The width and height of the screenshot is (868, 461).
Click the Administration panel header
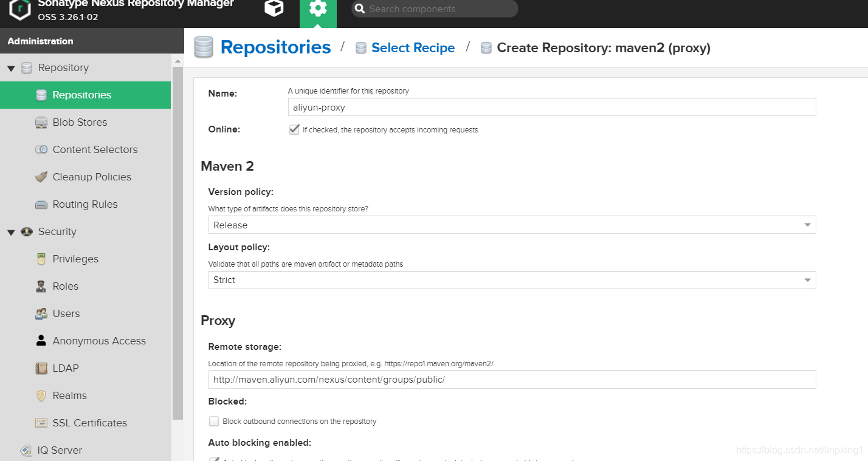point(92,41)
